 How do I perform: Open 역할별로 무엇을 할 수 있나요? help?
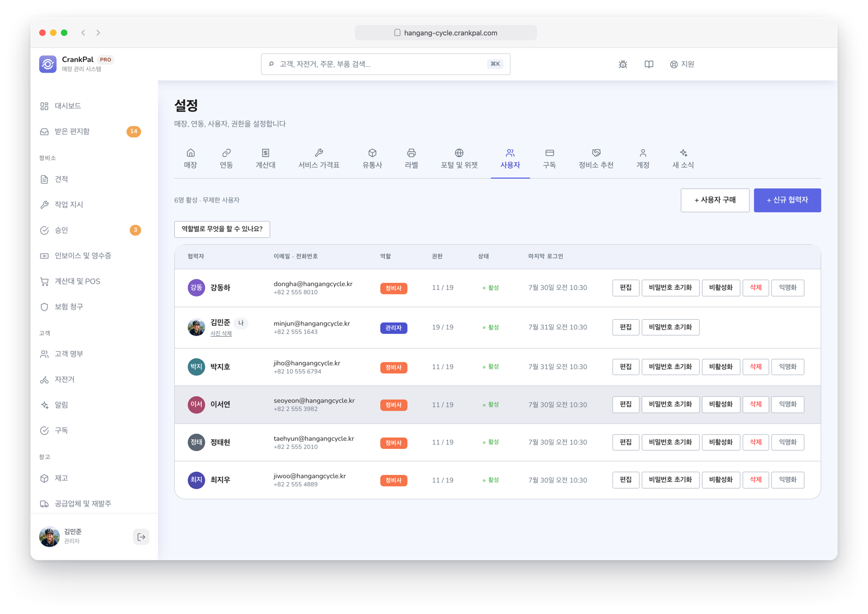[222, 229]
